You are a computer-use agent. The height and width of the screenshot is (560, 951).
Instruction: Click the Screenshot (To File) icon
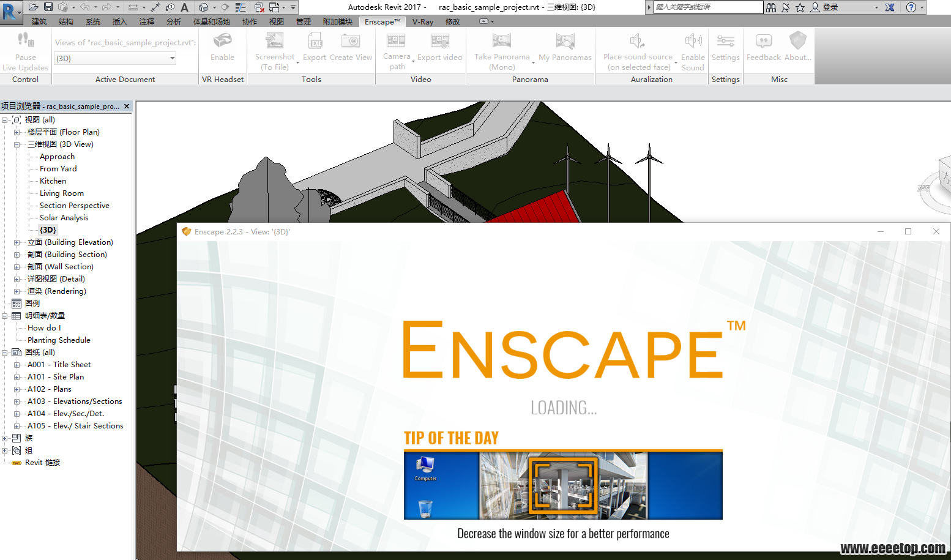(274, 40)
